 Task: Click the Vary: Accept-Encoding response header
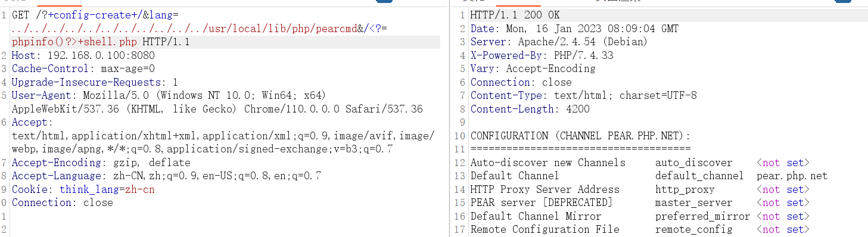(x=533, y=68)
